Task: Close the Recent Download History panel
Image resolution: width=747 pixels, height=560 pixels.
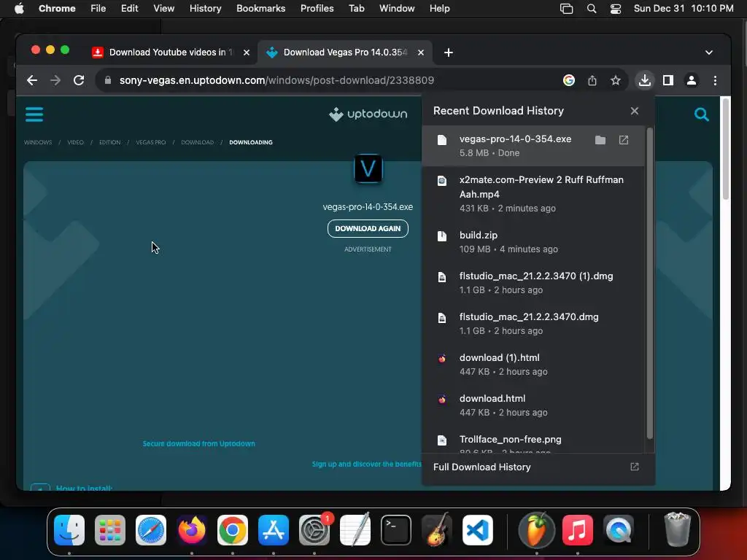Action: pyautogui.click(x=635, y=111)
